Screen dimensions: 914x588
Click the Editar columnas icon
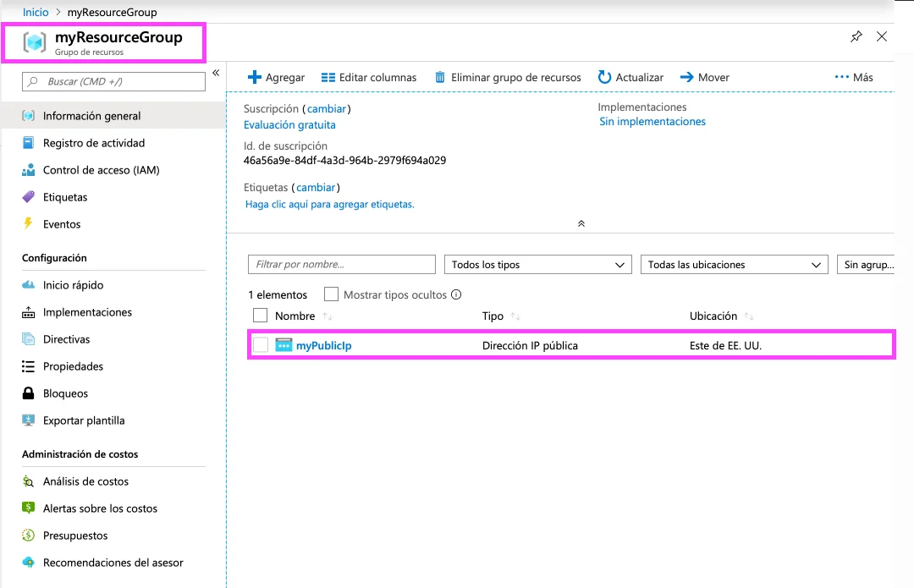[328, 78]
